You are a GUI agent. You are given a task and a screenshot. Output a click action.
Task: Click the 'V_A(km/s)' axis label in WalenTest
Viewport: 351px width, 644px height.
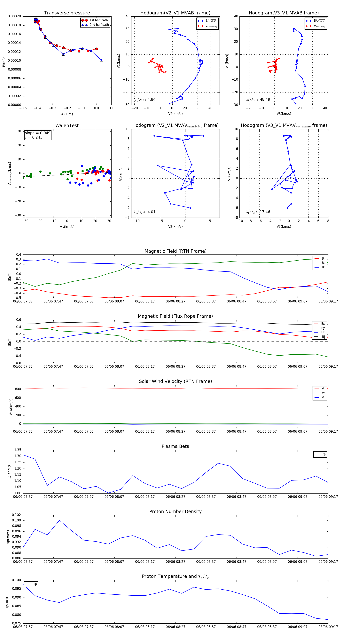pos(67,227)
